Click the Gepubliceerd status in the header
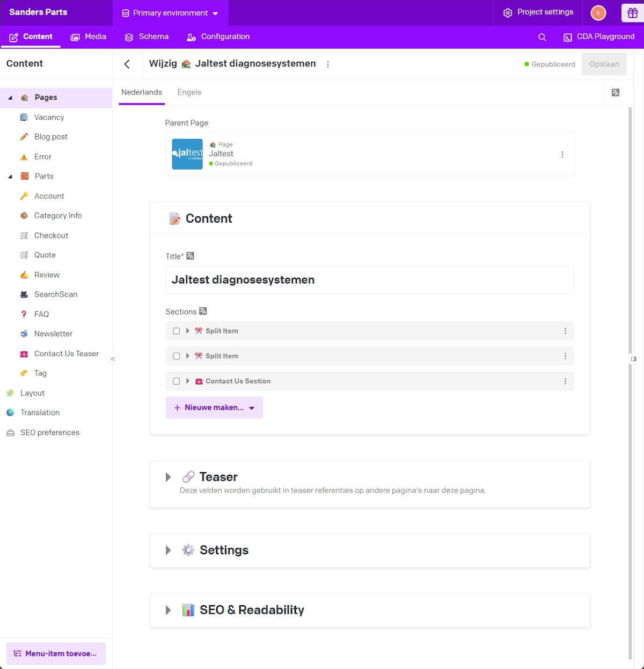This screenshot has height=669, width=644. pos(550,64)
